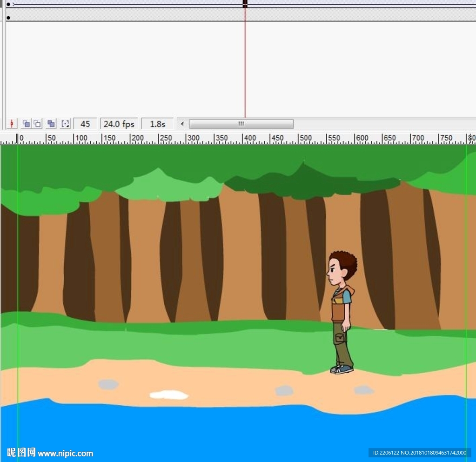The width and height of the screenshot is (476, 462).
Task: Click the 1.8s elapsed time value
Action: (x=158, y=124)
